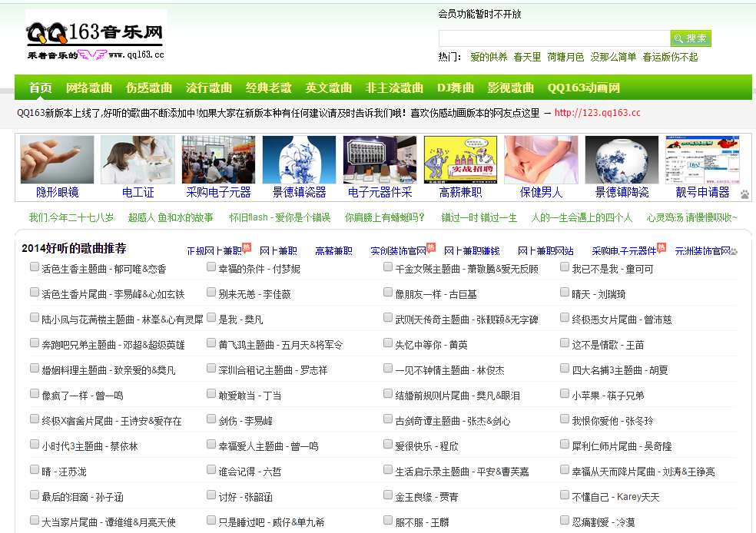Open the 经典老歌 nav item

(268, 88)
